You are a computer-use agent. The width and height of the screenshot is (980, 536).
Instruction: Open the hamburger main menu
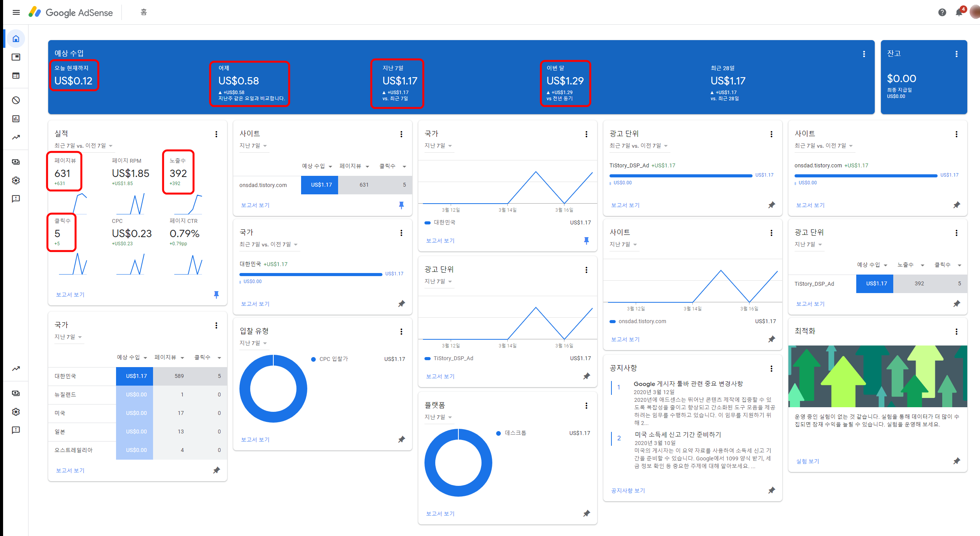pyautogui.click(x=16, y=12)
